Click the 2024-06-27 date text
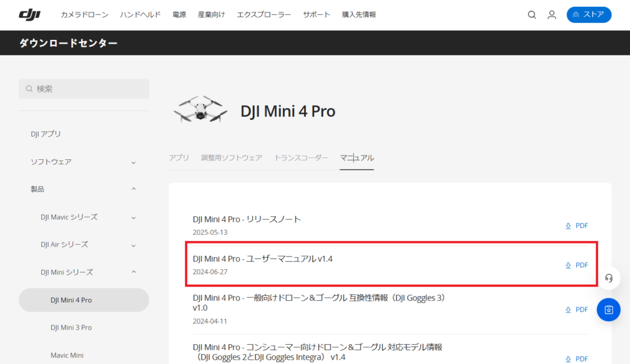The width and height of the screenshot is (630, 364). click(x=210, y=272)
